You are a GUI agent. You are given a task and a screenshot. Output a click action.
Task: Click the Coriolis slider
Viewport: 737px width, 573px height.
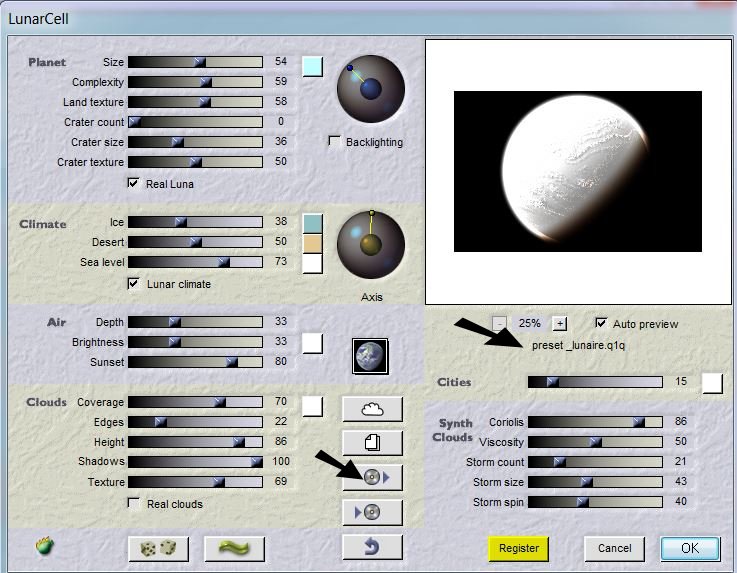click(596, 422)
